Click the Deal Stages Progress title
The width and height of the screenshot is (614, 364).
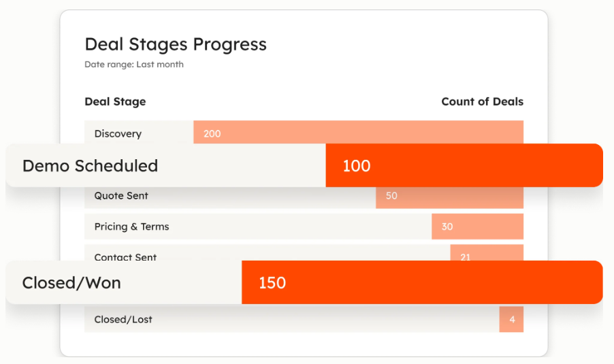pyautogui.click(x=176, y=45)
